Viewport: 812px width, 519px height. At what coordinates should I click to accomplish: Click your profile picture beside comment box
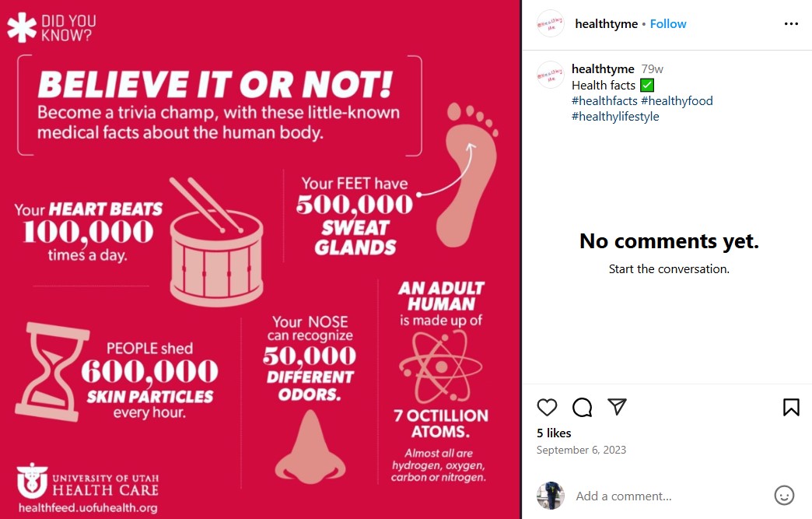point(551,496)
